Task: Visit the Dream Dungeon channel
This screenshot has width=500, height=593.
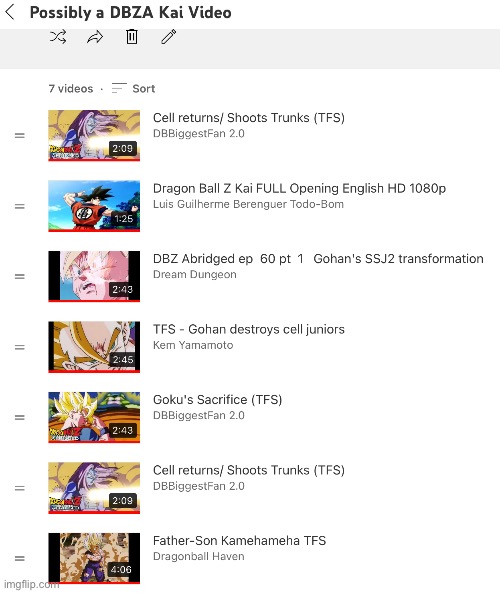Action: tap(195, 274)
